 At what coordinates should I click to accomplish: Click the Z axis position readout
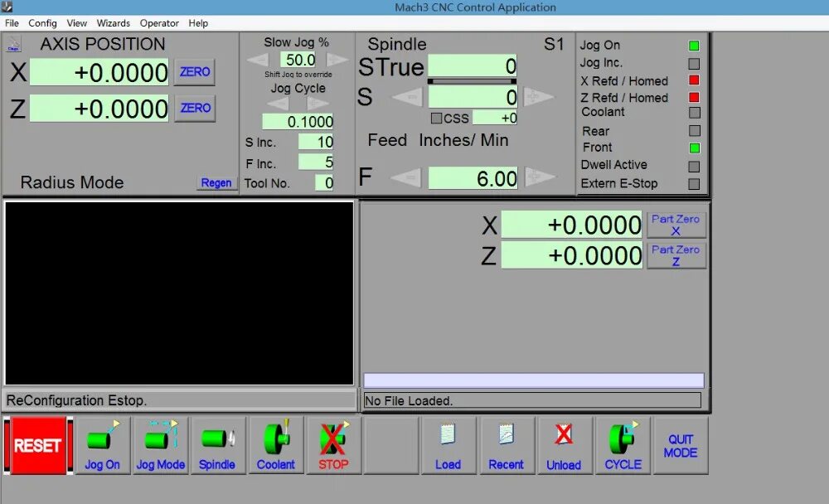99,109
